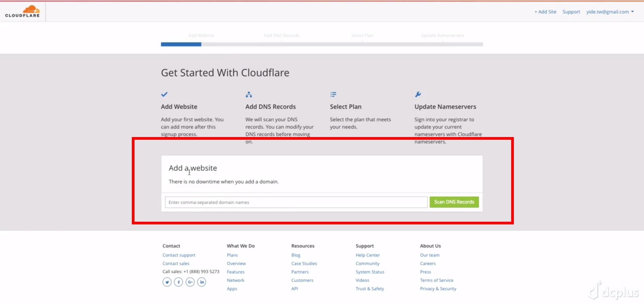Click the Select Plan list icon
The width and height of the screenshot is (644, 303).
333,95
